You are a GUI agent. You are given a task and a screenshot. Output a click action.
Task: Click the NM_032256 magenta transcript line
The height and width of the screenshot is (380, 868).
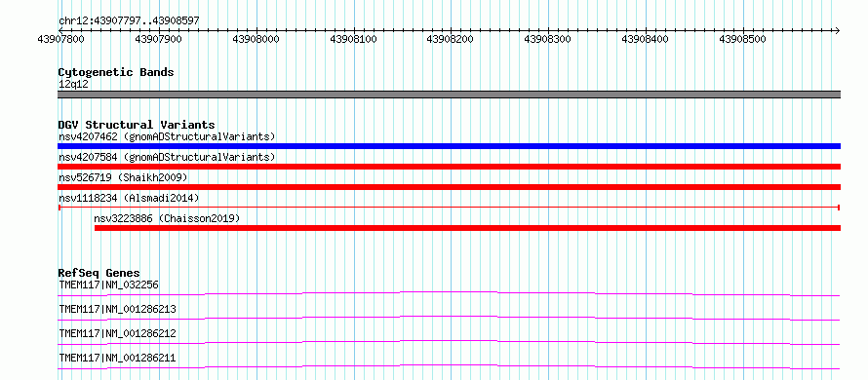click(x=449, y=293)
